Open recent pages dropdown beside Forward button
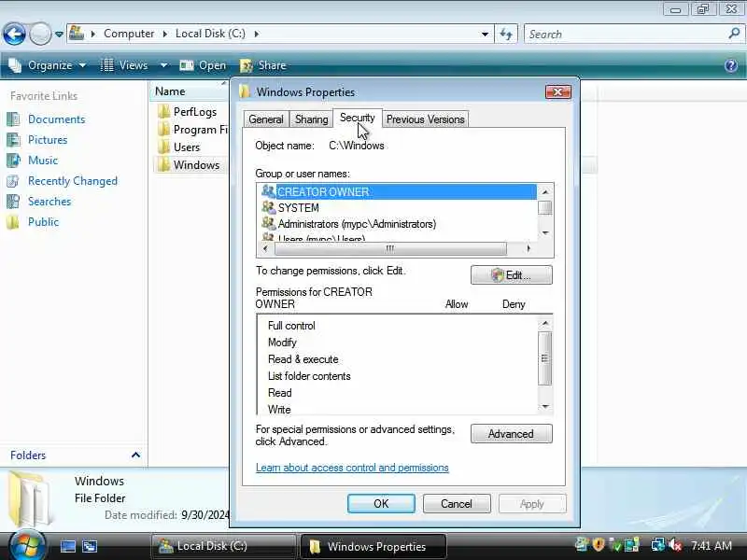 click(59, 35)
